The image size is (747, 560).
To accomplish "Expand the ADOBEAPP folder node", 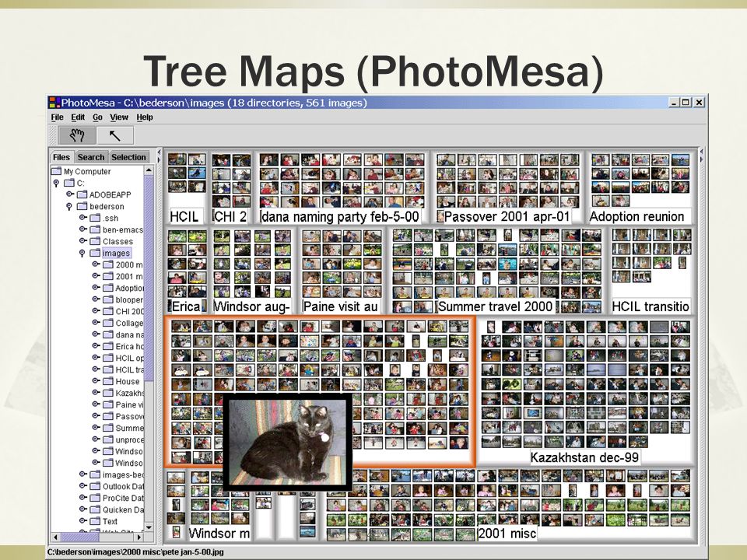I will point(69,194).
